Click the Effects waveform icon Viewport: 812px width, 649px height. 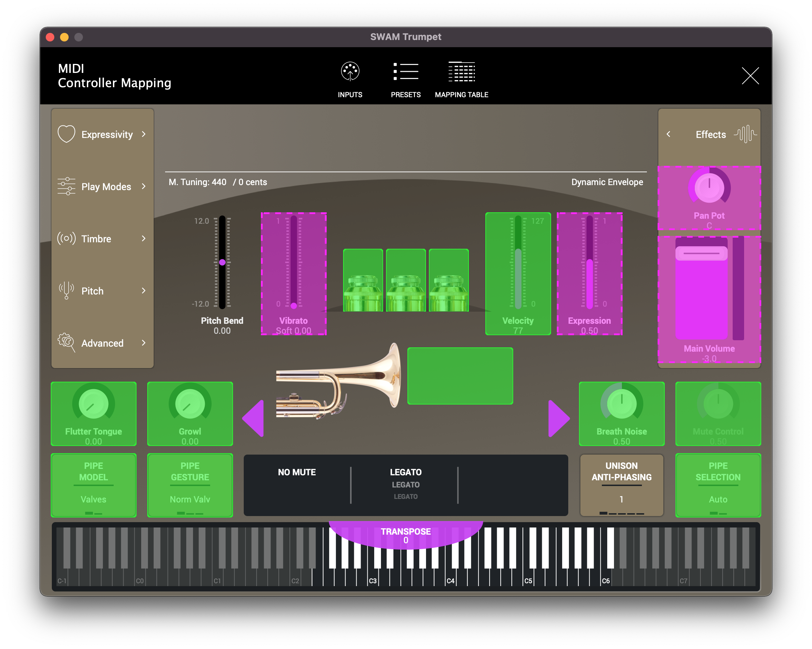pos(745,134)
